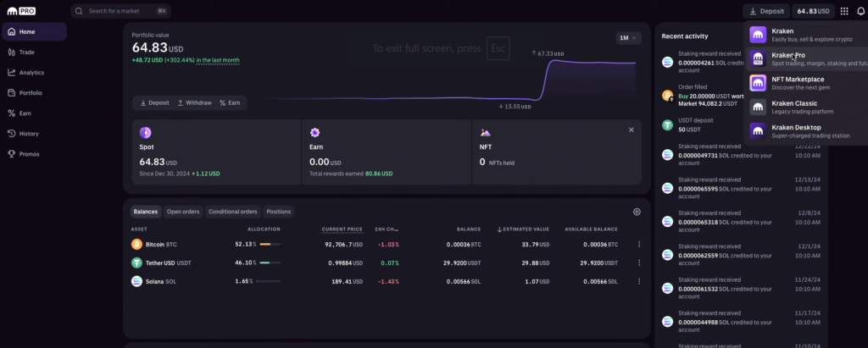Image resolution: width=868 pixels, height=348 pixels.
Task: Select Kraken in the app switcher
Action: pos(807,35)
